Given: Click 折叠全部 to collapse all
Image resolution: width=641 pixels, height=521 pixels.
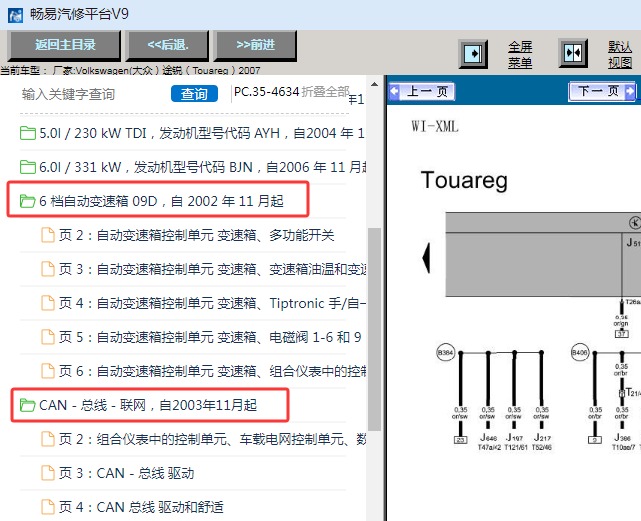Looking at the screenshot, I should (325, 92).
